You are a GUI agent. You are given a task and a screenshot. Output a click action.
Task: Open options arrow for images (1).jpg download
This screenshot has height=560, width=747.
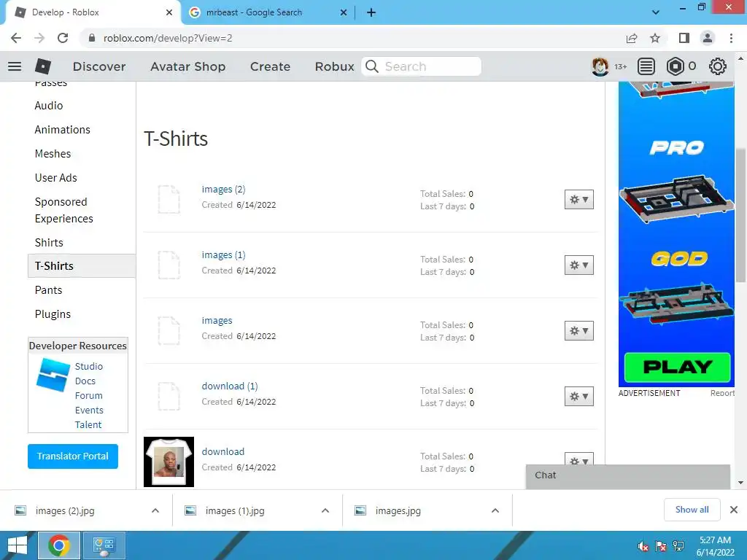(325, 510)
